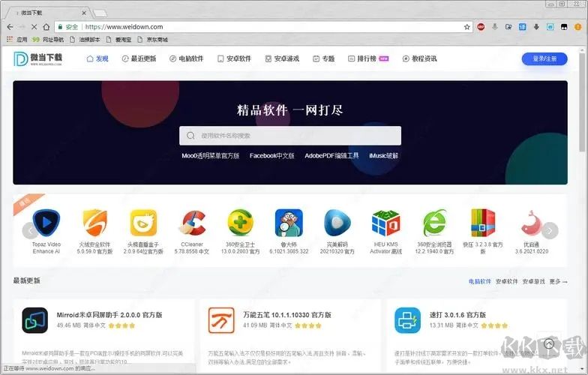Screen dimensions: 588x375
Task: Click the browser back arrow
Action: point(10,27)
